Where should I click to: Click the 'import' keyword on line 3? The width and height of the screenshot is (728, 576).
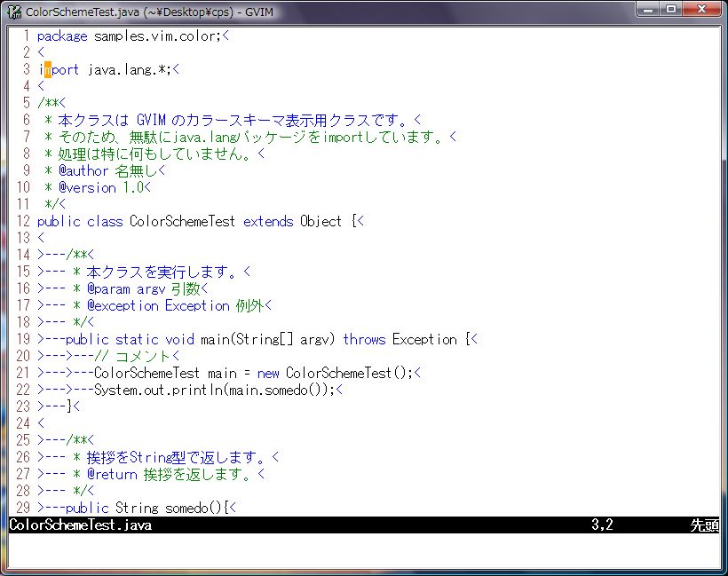(59, 69)
